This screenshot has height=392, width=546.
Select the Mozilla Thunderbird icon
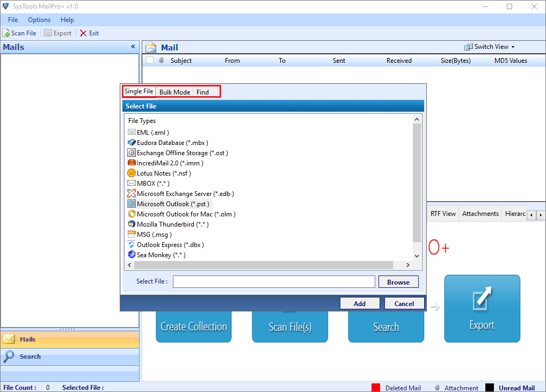132,224
